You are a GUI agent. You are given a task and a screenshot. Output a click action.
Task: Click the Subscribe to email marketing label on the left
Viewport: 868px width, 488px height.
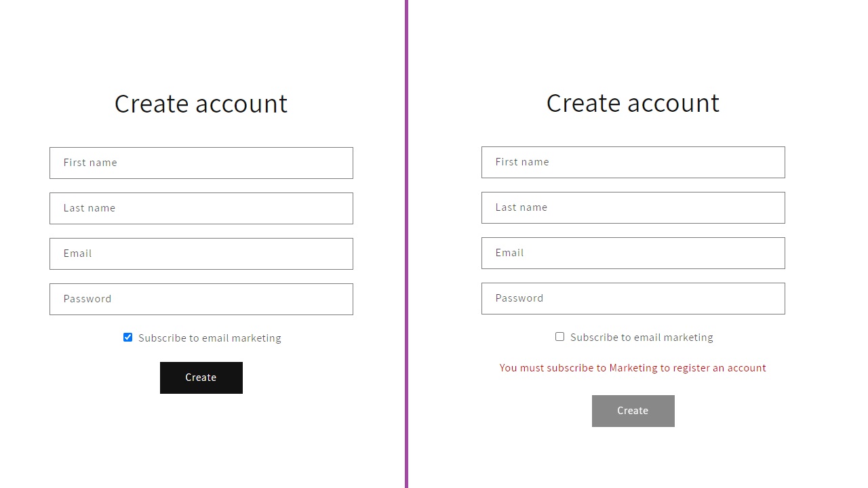[210, 338]
